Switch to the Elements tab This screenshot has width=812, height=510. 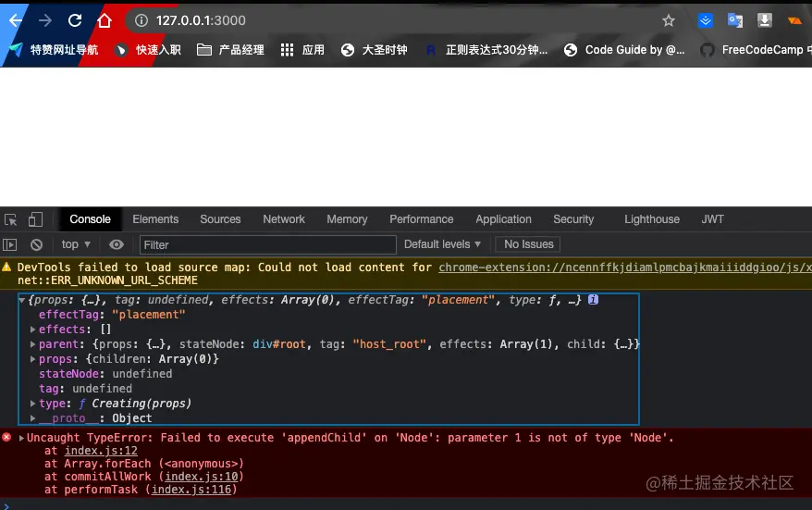[x=155, y=219]
